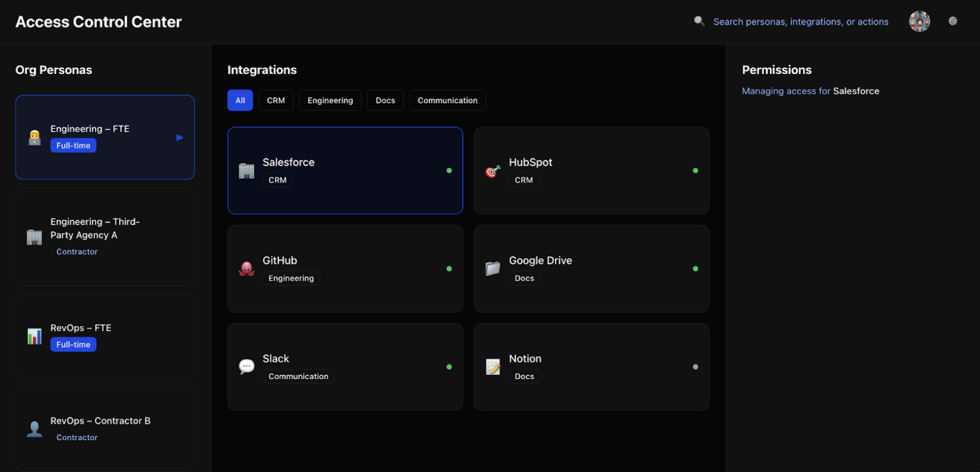Expand the Engineering – FTE arrow
The image size is (980, 472).
click(x=180, y=138)
